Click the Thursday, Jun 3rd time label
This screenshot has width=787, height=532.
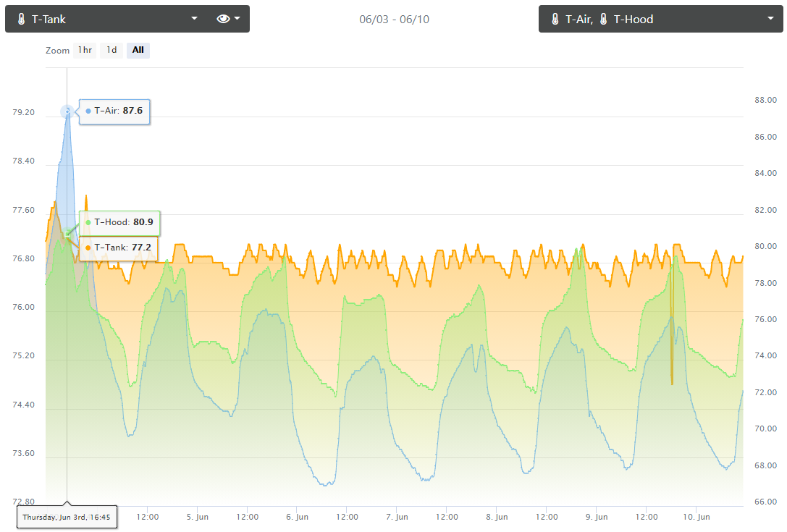coord(67,518)
